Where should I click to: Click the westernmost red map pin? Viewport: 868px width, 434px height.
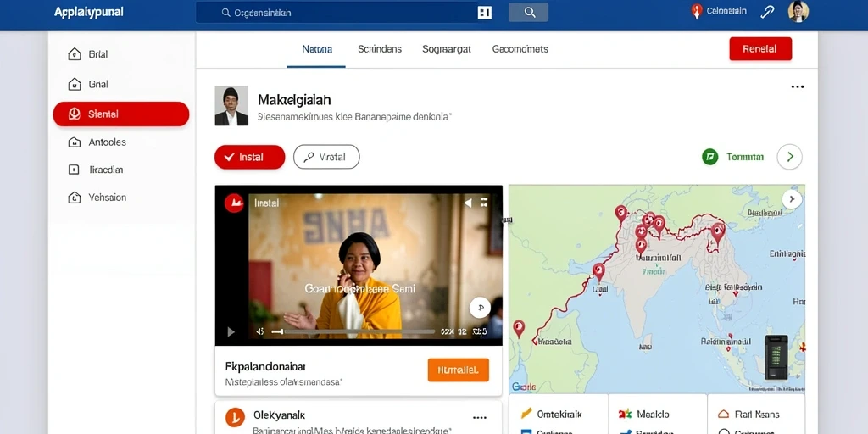coord(519,328)
